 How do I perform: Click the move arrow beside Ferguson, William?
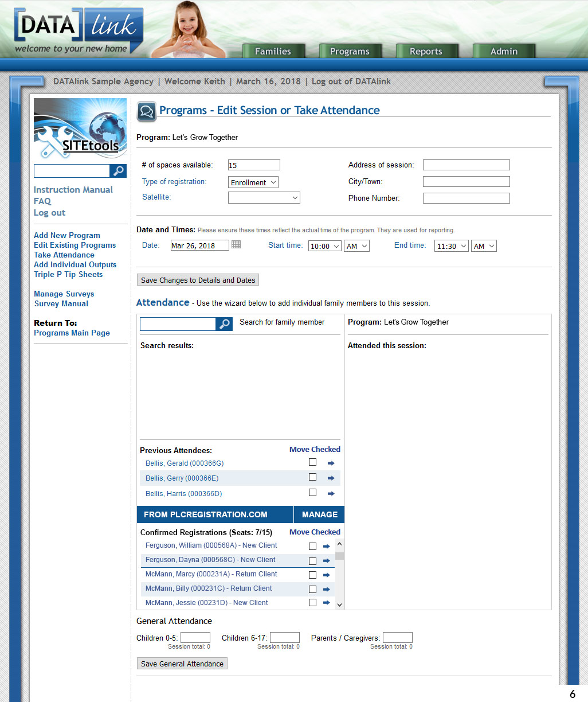tap(326, 546)
